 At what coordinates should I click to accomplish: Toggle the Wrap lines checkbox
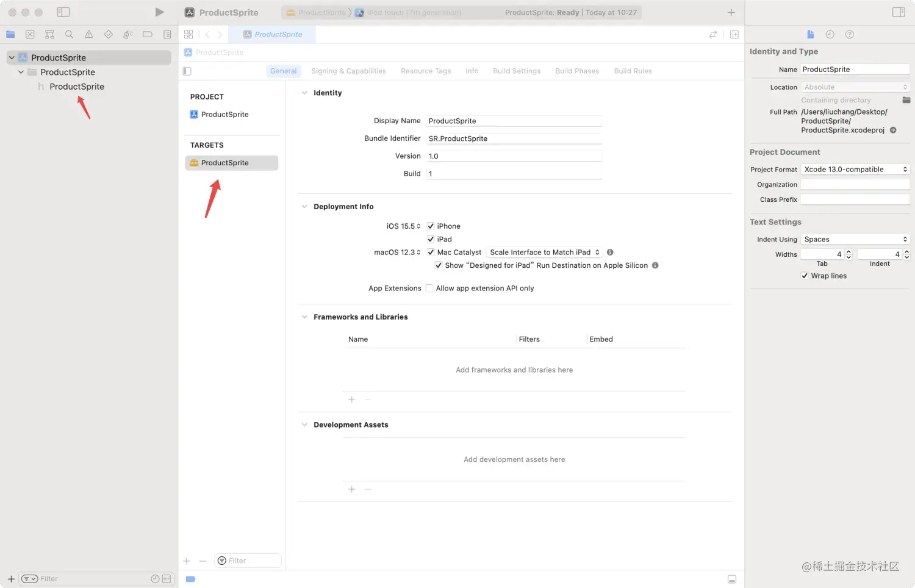tap(805, 276)
